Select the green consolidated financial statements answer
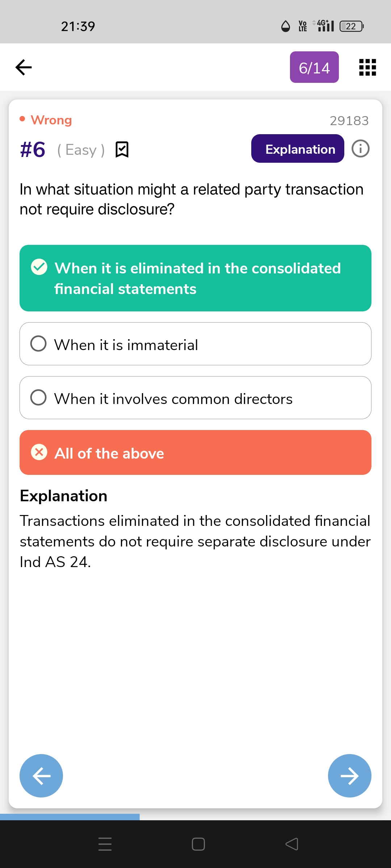 195,278
